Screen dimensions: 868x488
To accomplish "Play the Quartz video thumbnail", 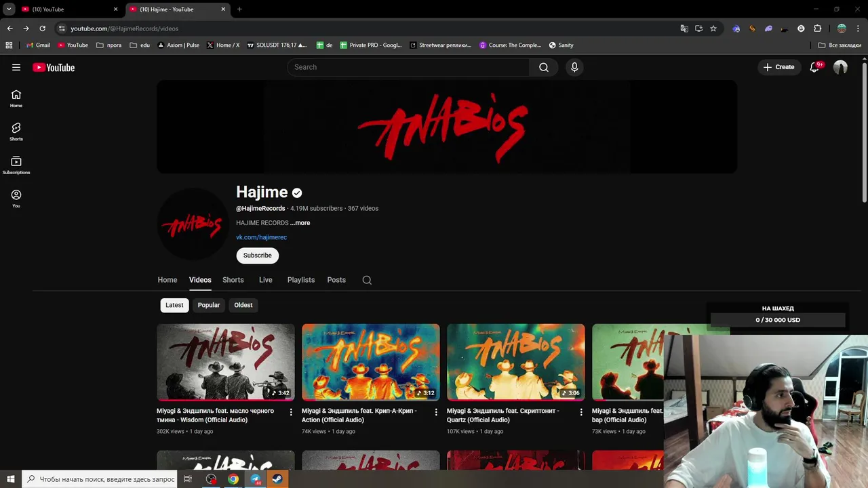I will (x=516, y=362).
